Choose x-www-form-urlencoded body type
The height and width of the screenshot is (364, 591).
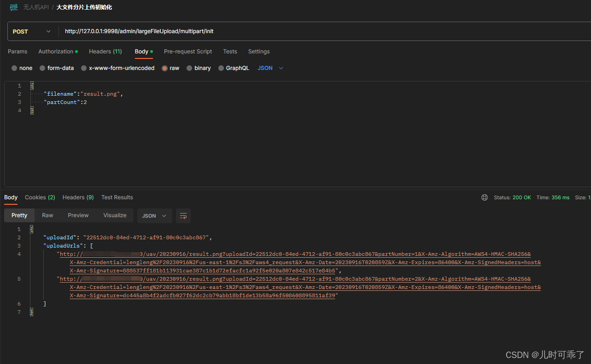tap(84, 68)
